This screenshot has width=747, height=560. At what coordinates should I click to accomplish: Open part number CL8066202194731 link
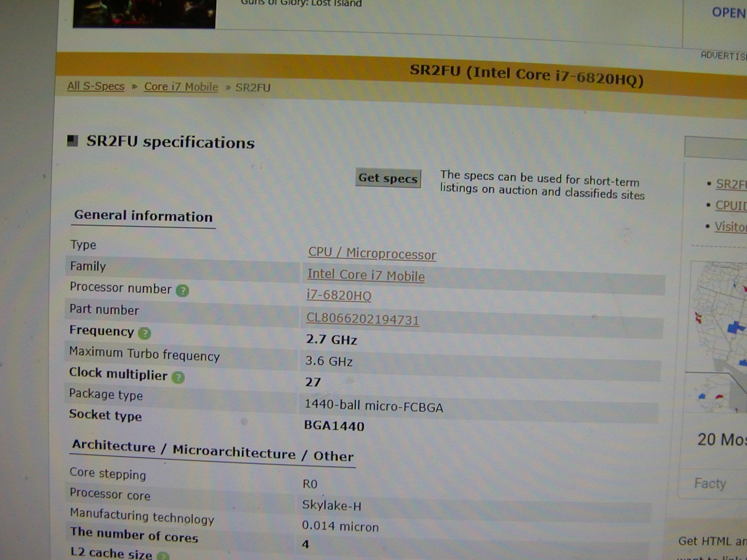(363, 319)
